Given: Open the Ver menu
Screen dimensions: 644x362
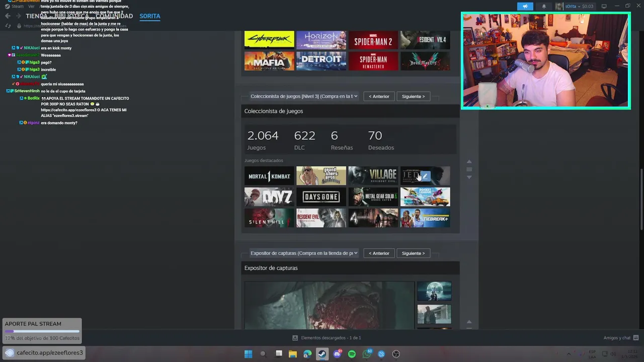Looking at the screenshot, I should point(31,7).
